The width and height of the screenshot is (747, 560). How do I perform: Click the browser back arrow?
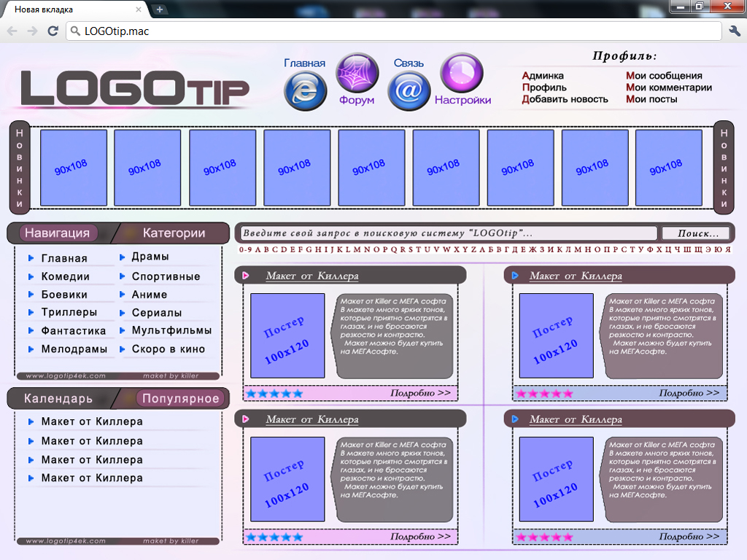coord(12,31)
